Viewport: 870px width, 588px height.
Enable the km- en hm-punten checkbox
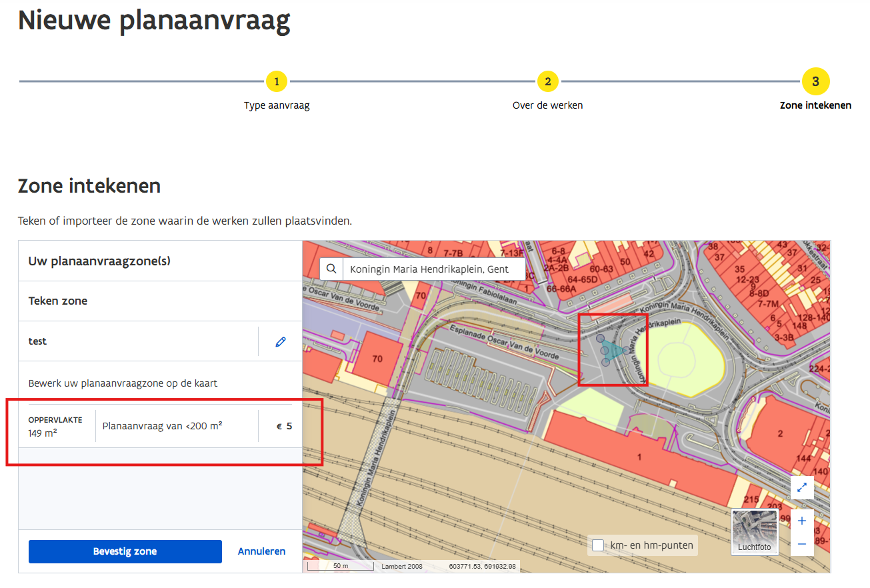(x=598, y=545)
